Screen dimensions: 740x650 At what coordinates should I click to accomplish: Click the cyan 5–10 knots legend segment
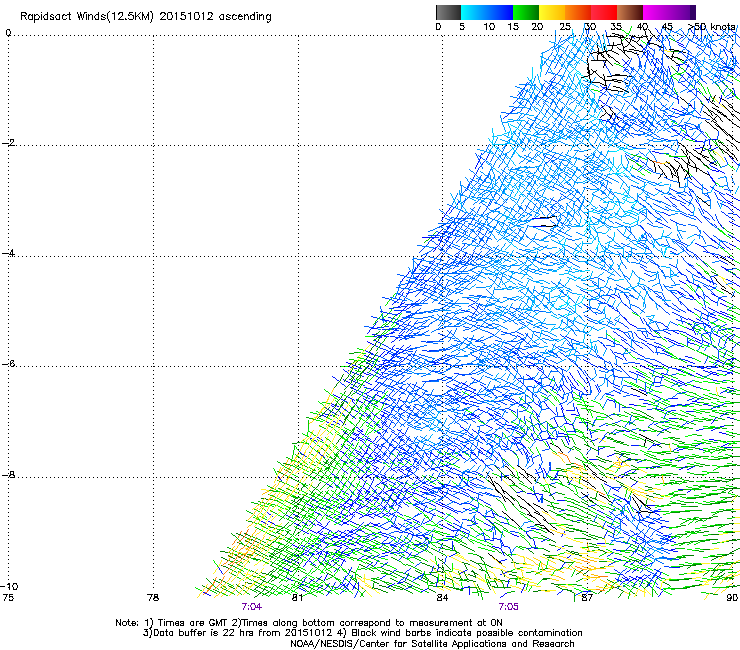pos(474,12)
